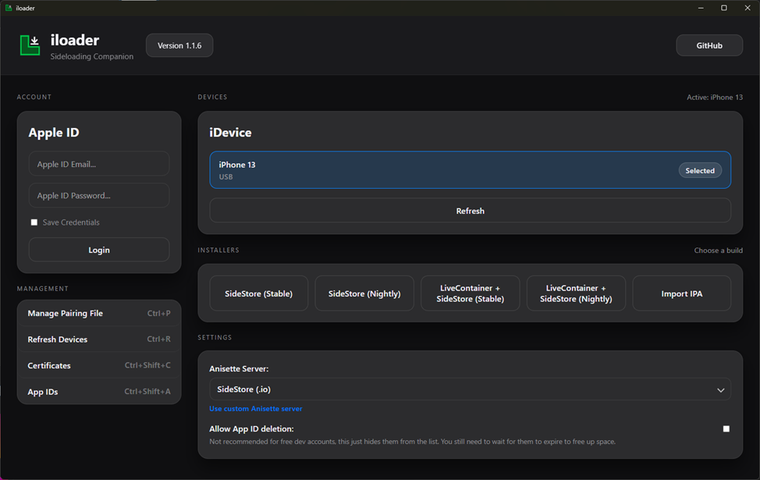This screenshot has width=760, height=480.
Task: Open the Anisette Server dropdown
Action: pos(470,389)
